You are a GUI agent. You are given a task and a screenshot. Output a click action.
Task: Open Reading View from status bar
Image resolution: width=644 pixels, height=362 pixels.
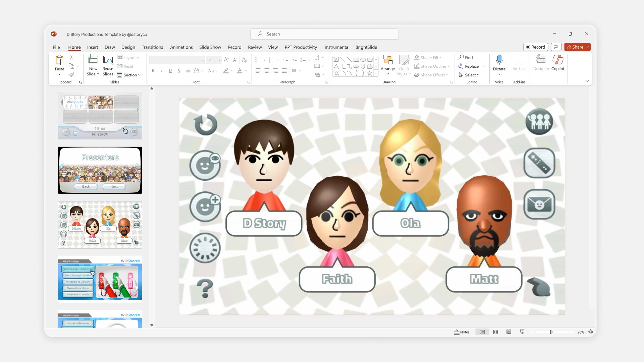point(509,332)
